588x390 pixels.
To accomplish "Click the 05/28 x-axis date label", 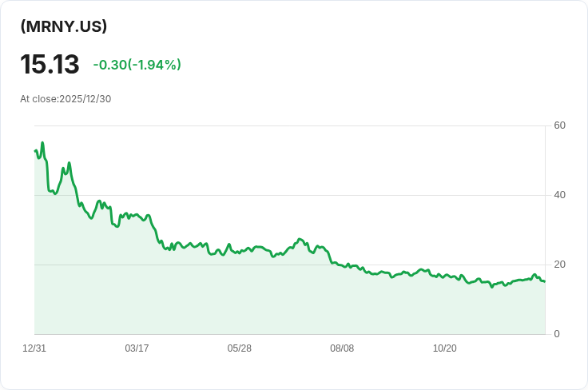I will 239,348.
